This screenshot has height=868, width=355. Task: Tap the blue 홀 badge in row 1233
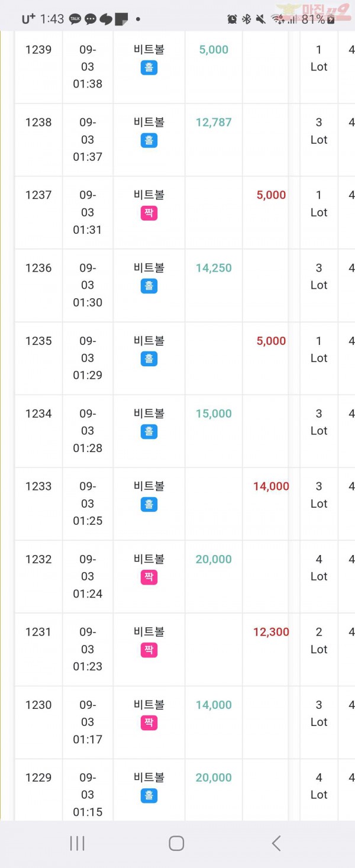149,505
